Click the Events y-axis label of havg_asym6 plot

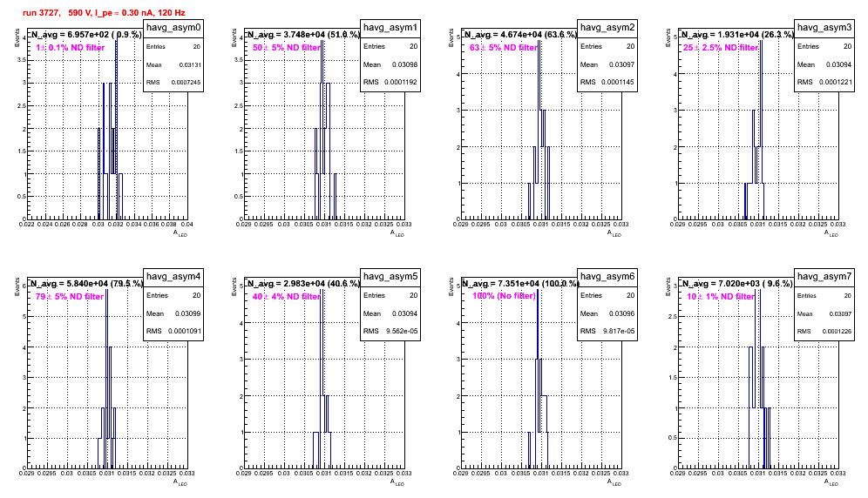coord(451,286)
